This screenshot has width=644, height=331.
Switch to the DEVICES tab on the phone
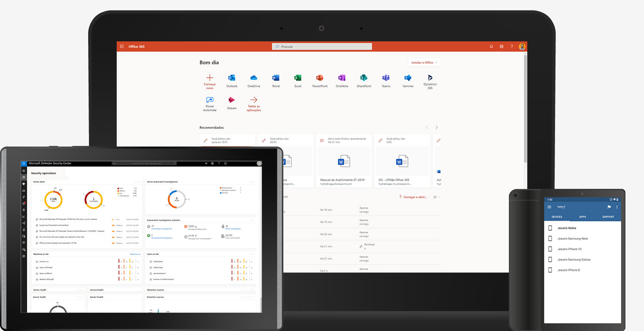point(557,217)
